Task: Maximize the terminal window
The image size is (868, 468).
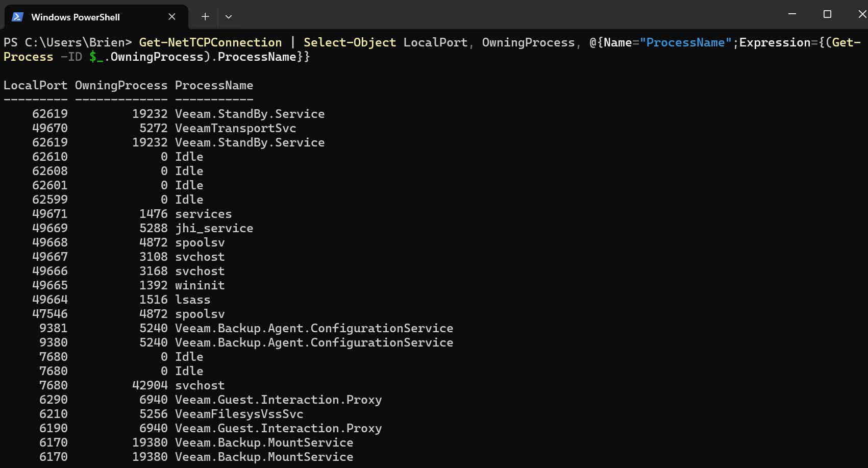Action: coord(827,14)
